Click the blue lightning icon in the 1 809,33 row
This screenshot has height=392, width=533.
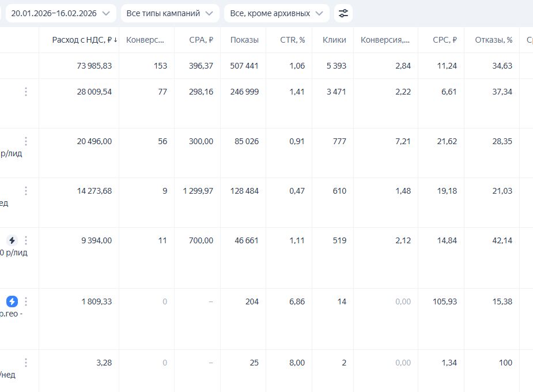click(12, 301)
